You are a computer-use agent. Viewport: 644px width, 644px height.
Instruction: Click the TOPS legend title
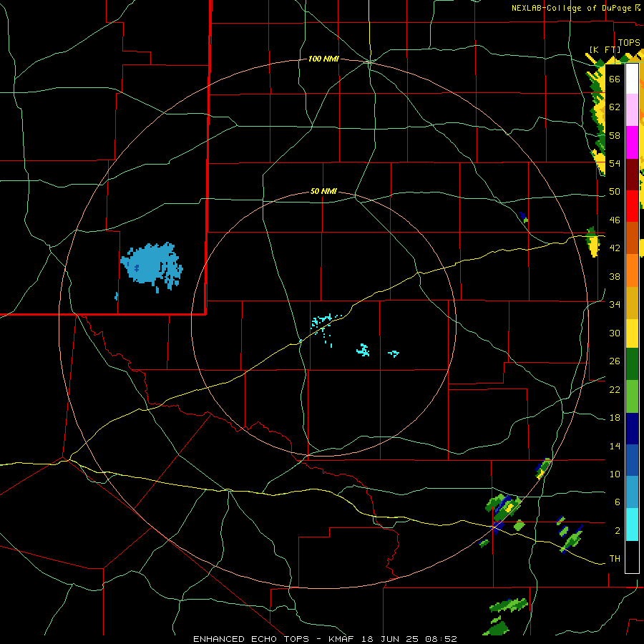click(629, 43)
